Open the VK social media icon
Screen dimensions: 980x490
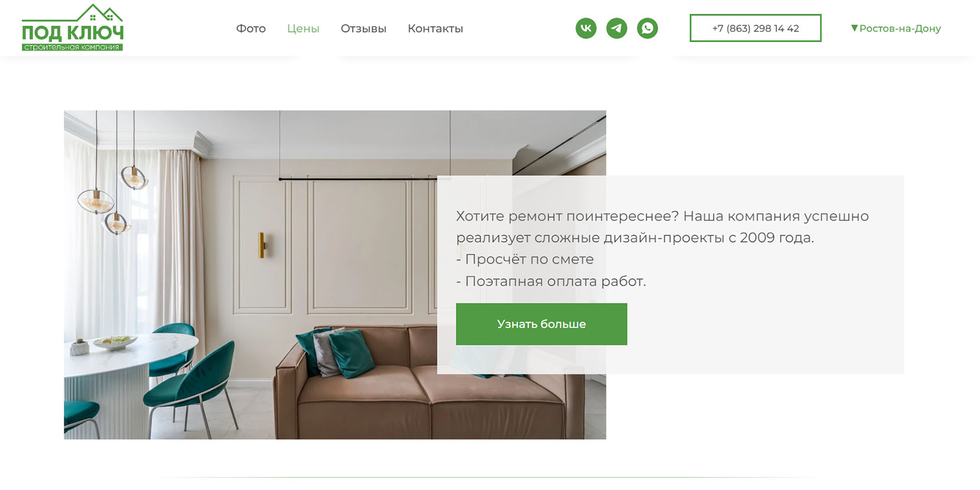click(x=586, y=28)
